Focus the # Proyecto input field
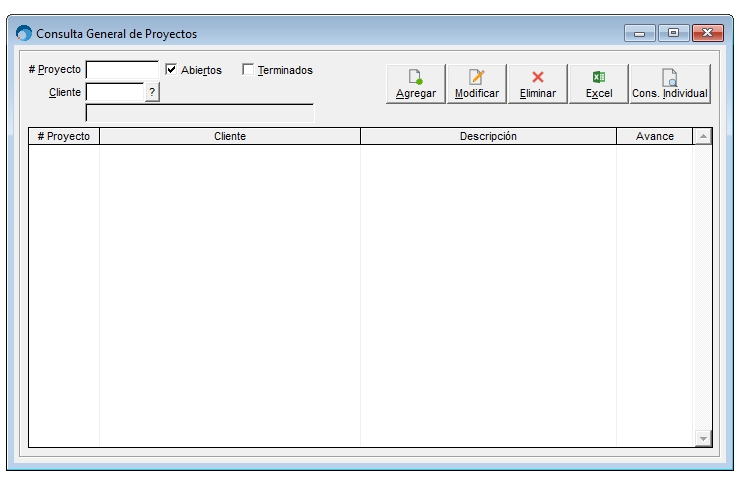Viewport: 749px width, 482px height. point(122,70)
